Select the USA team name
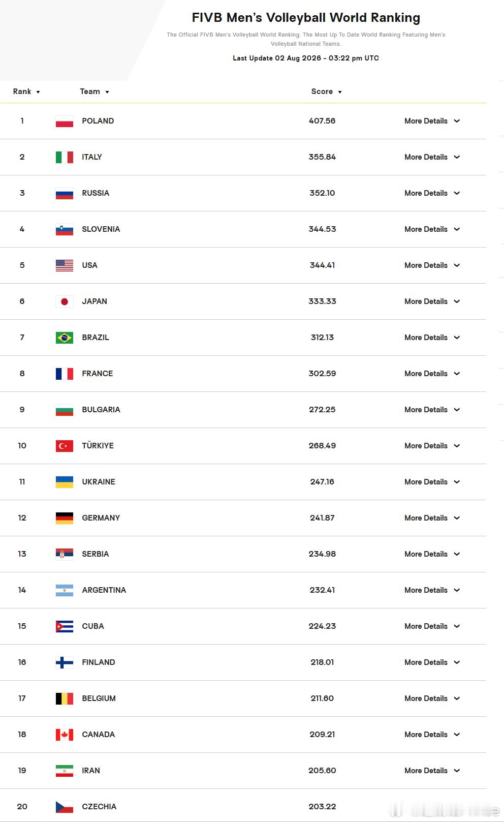 click(89, 265)
